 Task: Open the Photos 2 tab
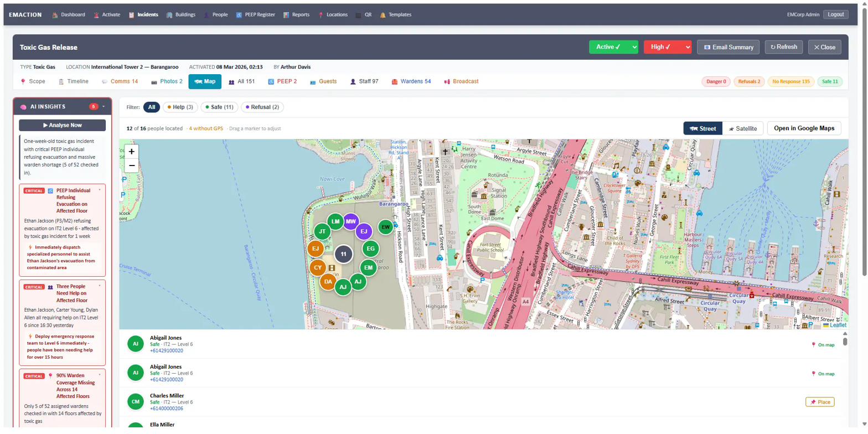(x=167, y=81)
